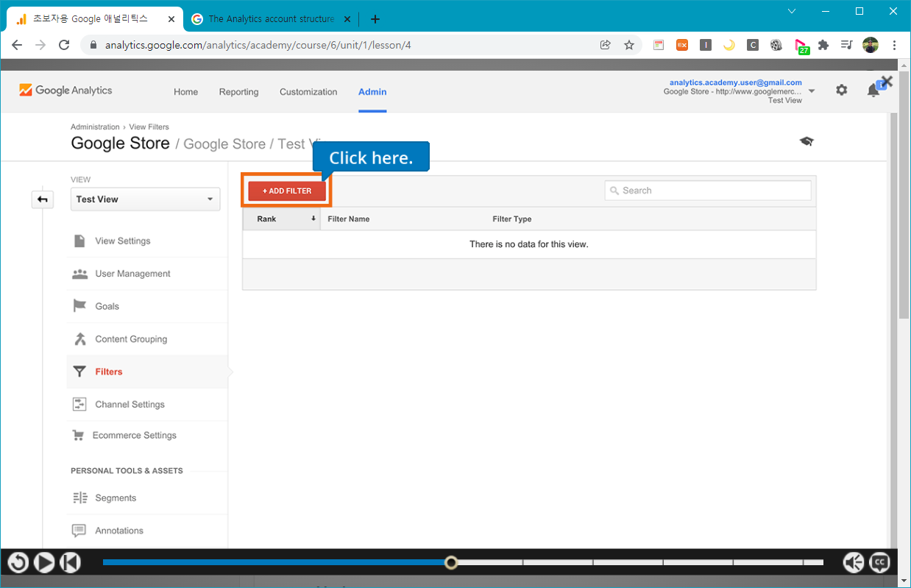Open User Management in the sidebar
Screen dimensions: 911x588
point(132,274)
